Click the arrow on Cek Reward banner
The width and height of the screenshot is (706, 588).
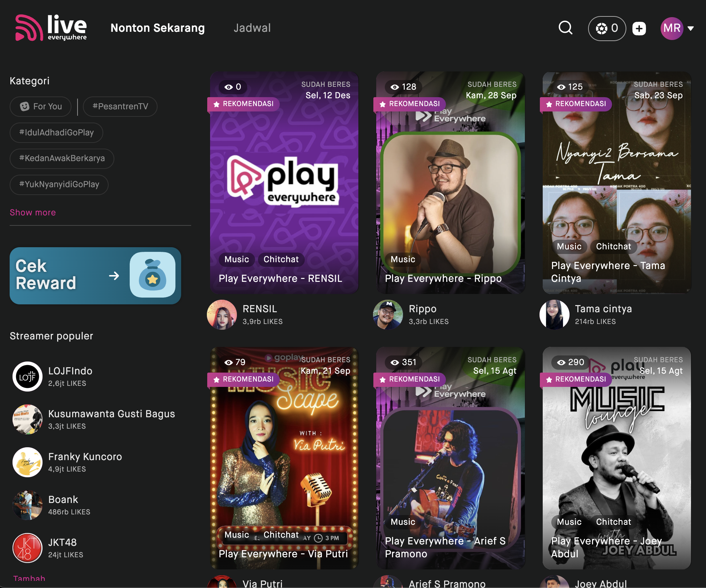point(114,276)
